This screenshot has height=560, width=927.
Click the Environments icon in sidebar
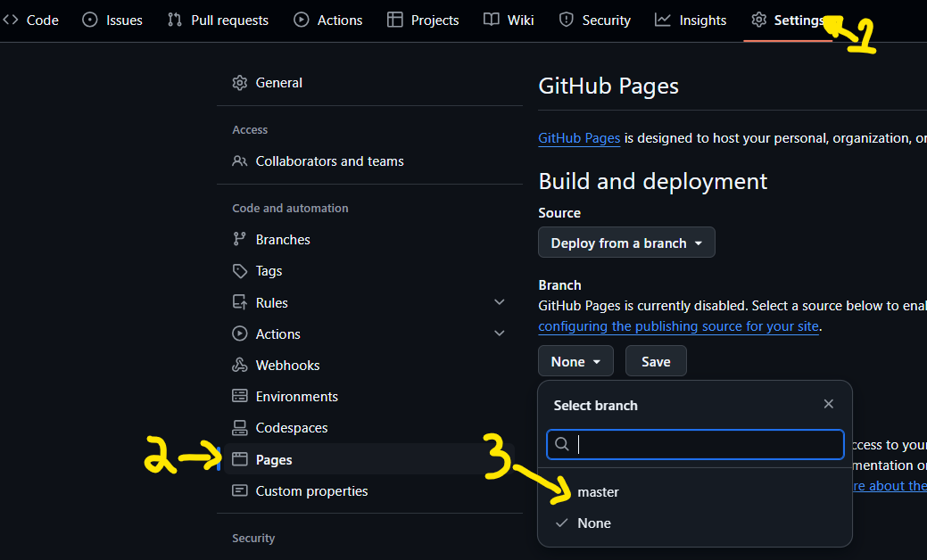239,397
